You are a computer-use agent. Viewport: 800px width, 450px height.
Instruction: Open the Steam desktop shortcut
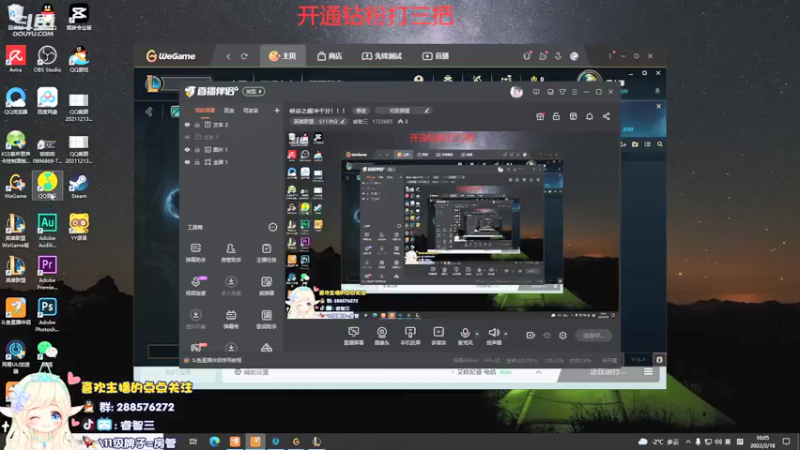coord(79,186)
